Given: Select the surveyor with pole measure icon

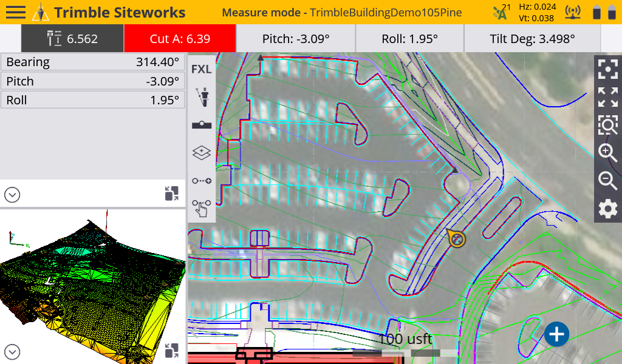Looking at the screenshot, I should pyautogui.click(x=203, y=98).
